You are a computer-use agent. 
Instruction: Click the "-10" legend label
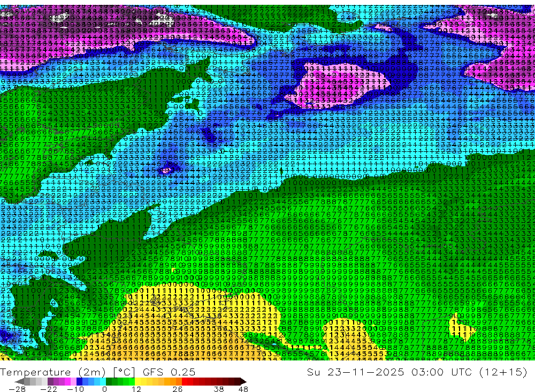pyautogui.click(x=75, y=389)
